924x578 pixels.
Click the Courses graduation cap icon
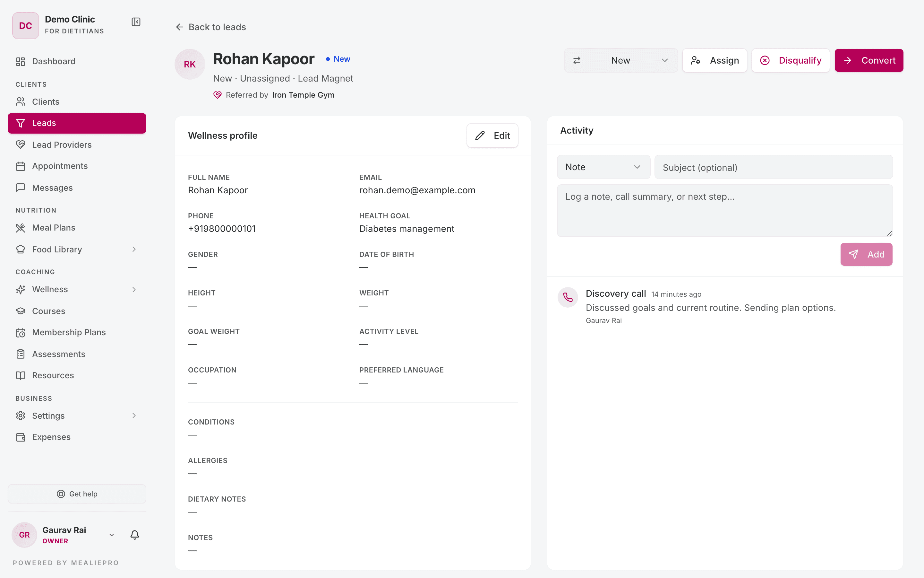point(21,311)
